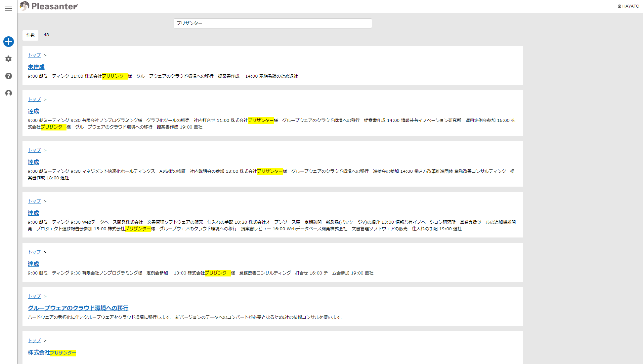Open 達成 result mentioning グラフ化ツールの販売

point(33,111)
